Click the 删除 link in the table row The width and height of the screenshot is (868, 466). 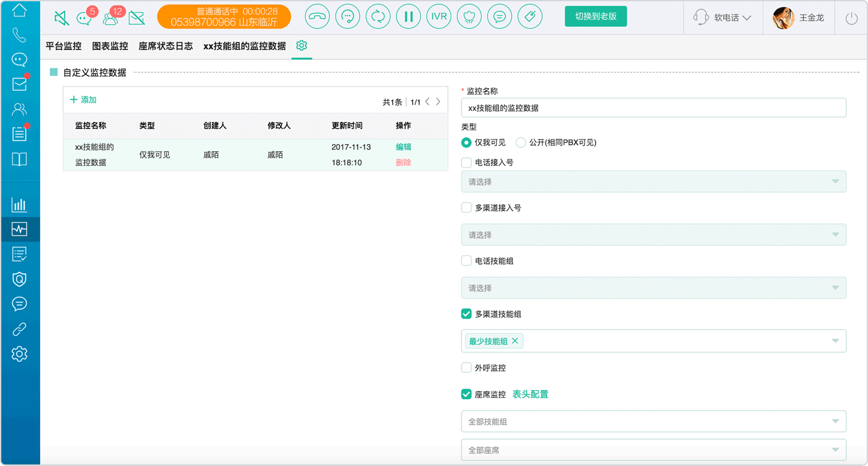[x=403, y=162]
